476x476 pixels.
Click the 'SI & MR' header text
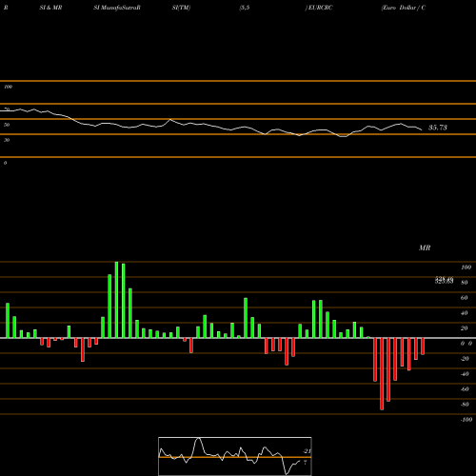coord(50,8)
